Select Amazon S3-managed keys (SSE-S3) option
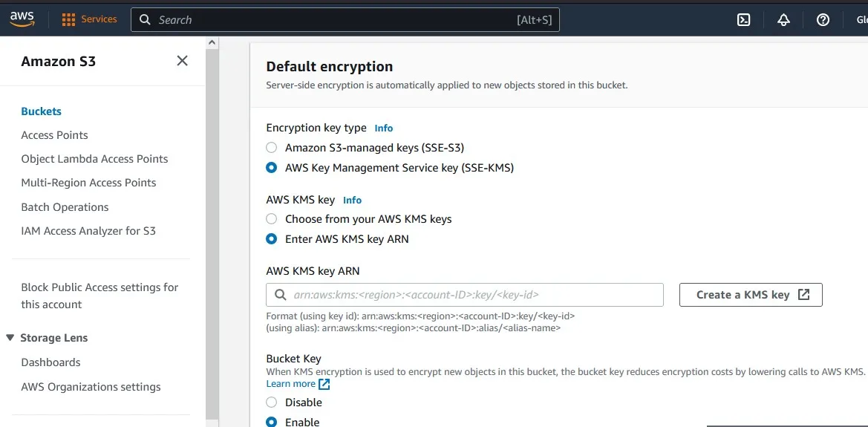This screenshot has height=427, width=868. point(272,148)
